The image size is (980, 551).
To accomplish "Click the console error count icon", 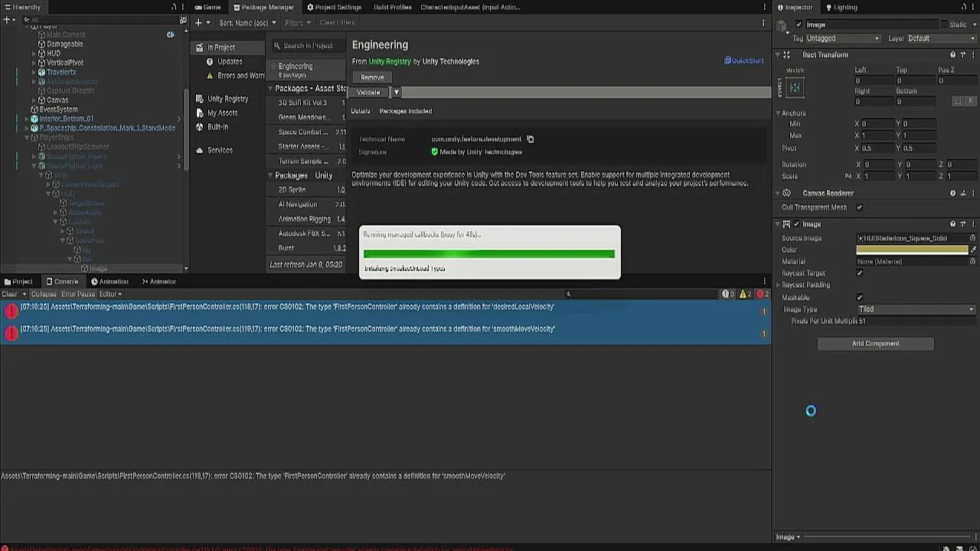I will pos(762,294).
